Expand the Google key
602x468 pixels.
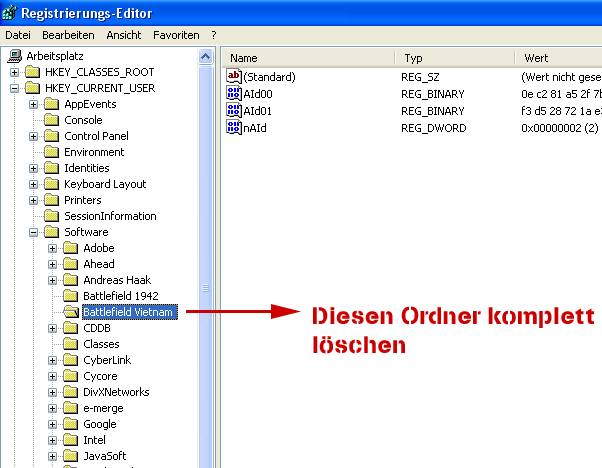[53, 424]
